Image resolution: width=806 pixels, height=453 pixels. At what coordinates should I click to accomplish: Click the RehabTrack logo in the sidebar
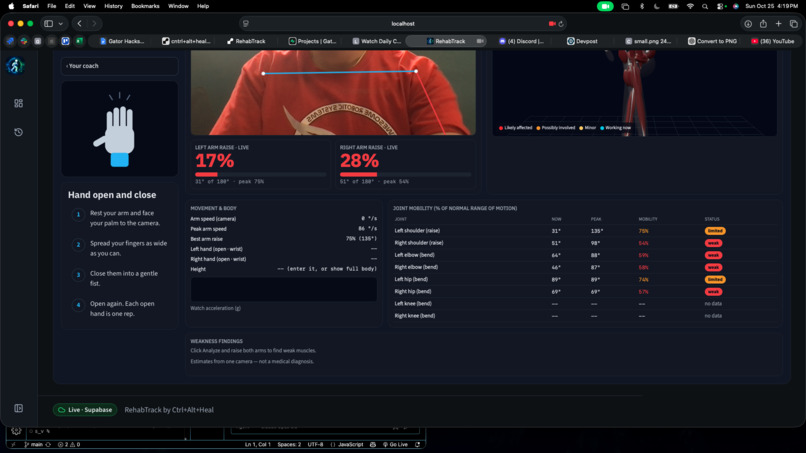tap(15, 66)
